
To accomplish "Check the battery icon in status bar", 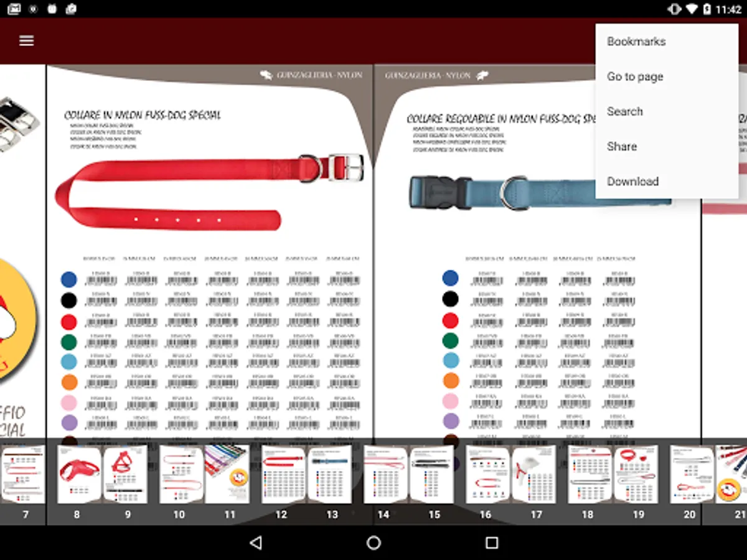I will pyautogui.click(x=707, y=9).
